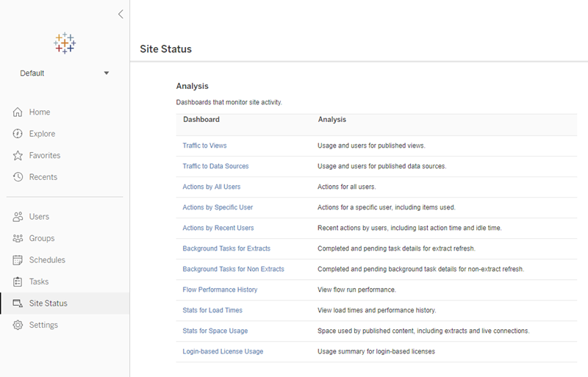Click the Favorites star icon
The height and width of the screenshot is (377, 588).
[18, 155]
